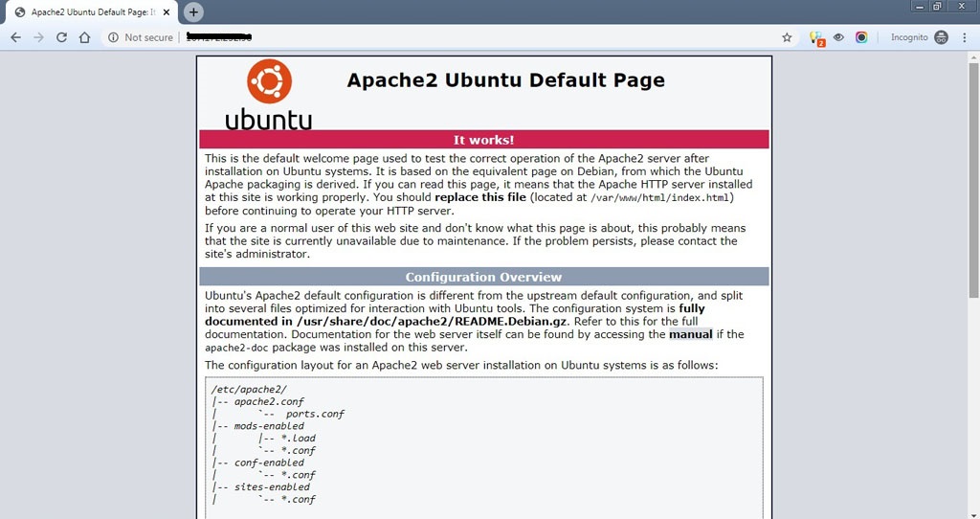The image size is (980, 519).
Task: Click sites-enabled in the config tree
Action: click(x=273, y=487)
